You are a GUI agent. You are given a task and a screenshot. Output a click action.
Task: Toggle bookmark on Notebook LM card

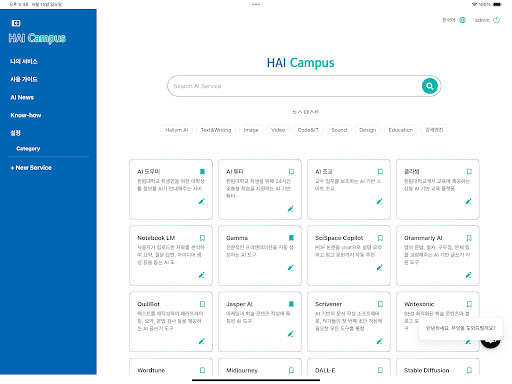click(x=202, y=238)
